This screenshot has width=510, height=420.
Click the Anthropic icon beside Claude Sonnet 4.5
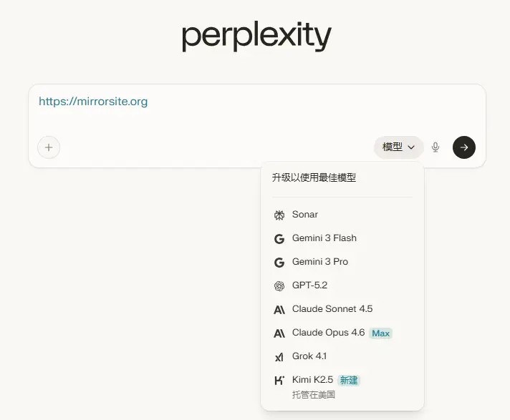click(279, 310)
